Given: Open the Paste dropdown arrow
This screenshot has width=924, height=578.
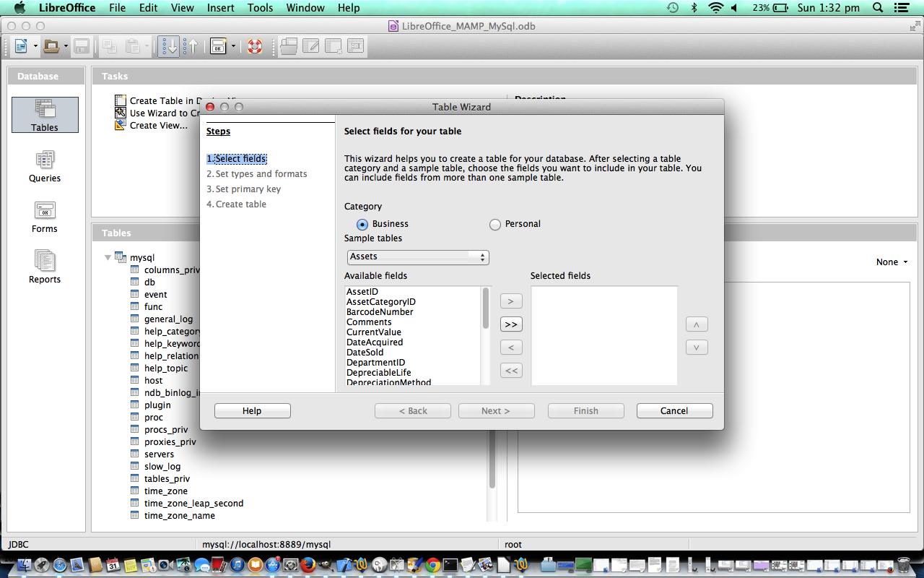Looking at the screenshot, I should [x=148, y=46].
